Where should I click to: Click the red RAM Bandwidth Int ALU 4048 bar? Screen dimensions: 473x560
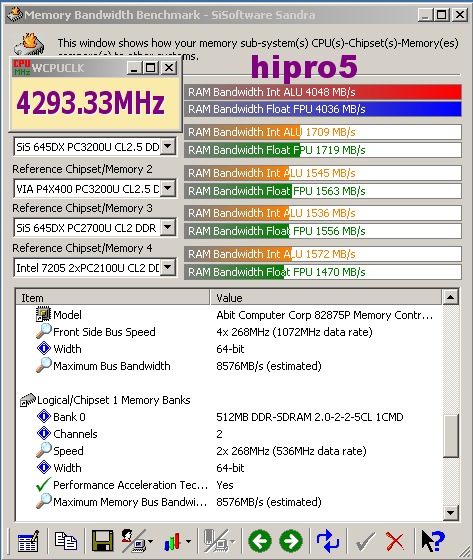tap(323, 92)
